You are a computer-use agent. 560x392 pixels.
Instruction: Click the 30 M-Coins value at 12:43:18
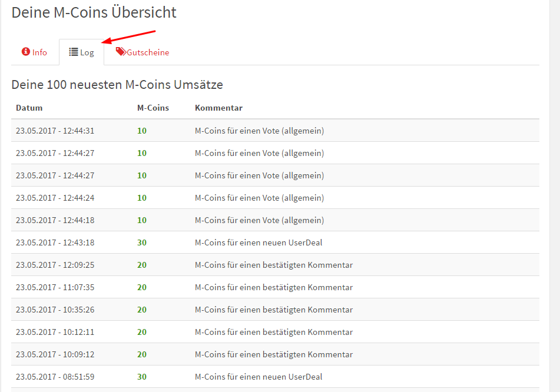(142, 242)
